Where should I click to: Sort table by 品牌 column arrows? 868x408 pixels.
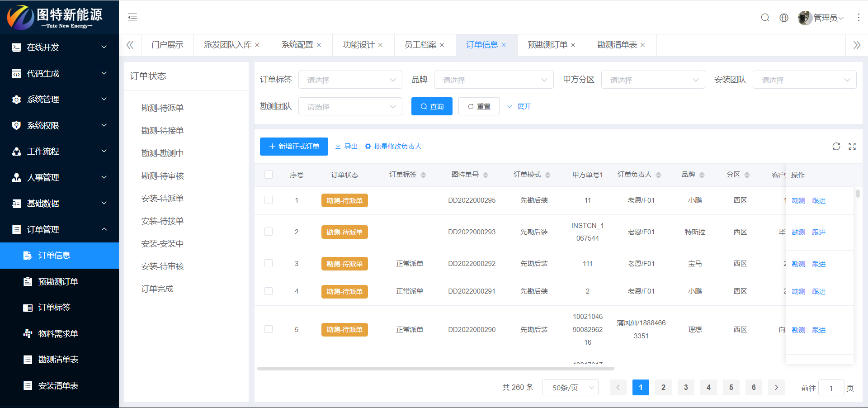point(702,175)
